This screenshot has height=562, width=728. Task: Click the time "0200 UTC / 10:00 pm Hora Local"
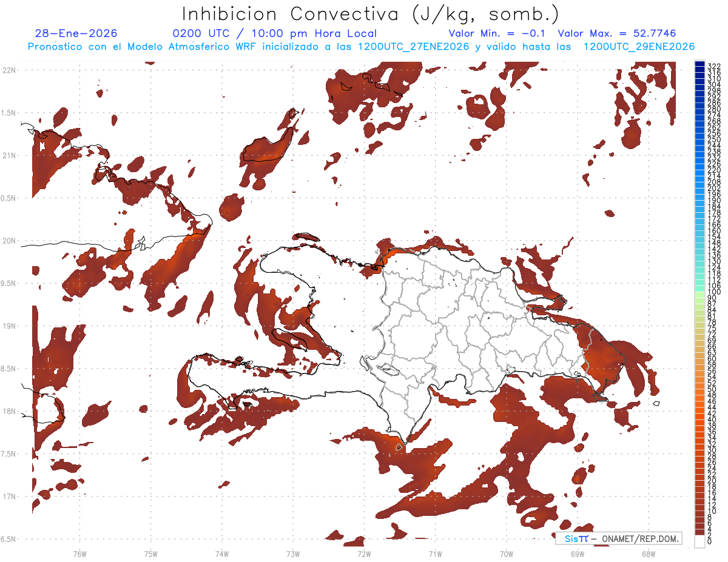[x=274, y=33]
